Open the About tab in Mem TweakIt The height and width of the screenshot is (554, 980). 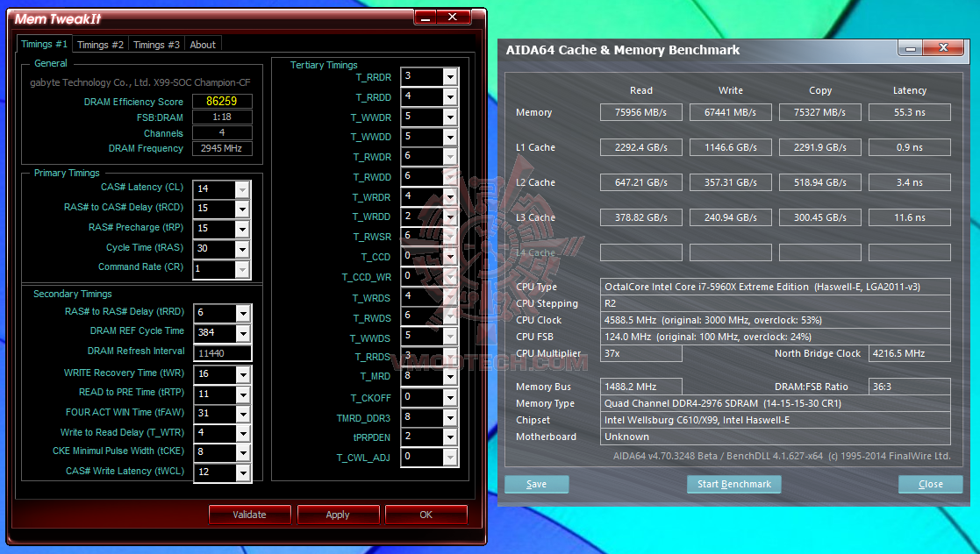click(203, 45)
